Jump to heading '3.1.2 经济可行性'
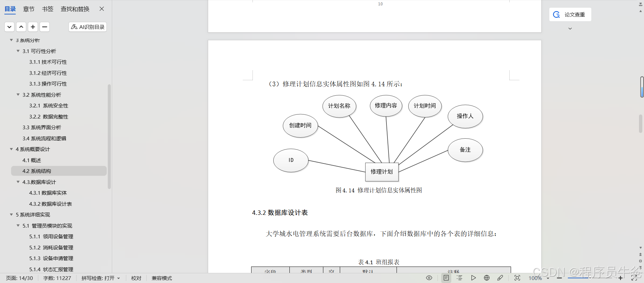The width and height of the screenshot is (644, 283). [x=48, y=73]
